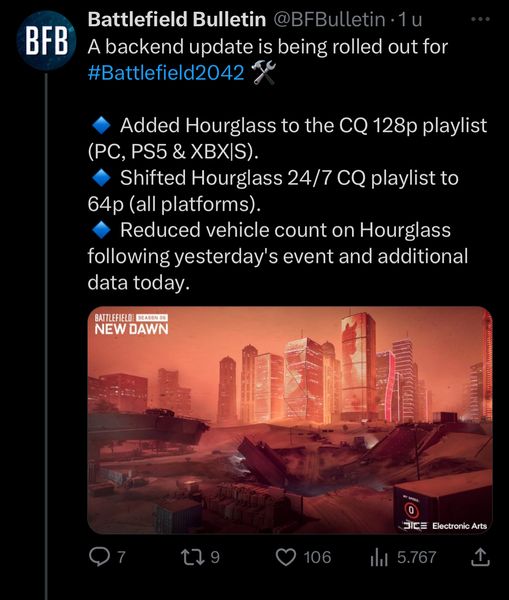This screenshot has height=600, width=509.
Task: Open the #Battlefield2042 hashtag link
Action: point(166,72)
